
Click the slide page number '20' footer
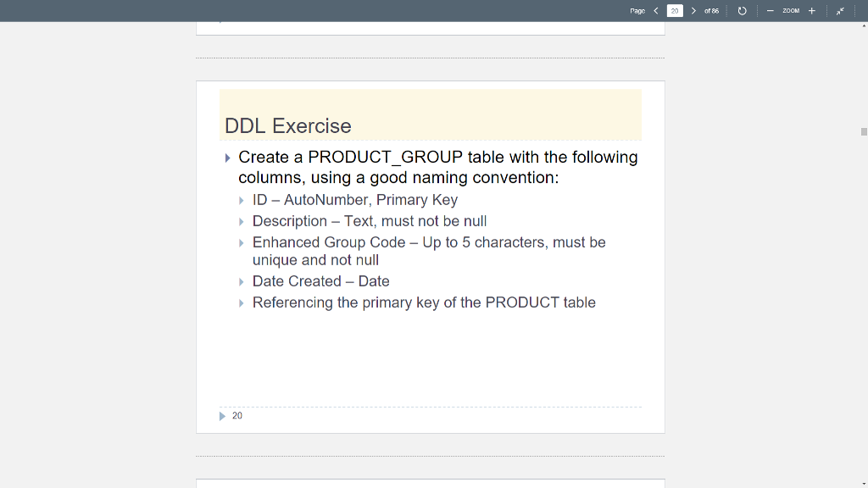coord(236,415)
